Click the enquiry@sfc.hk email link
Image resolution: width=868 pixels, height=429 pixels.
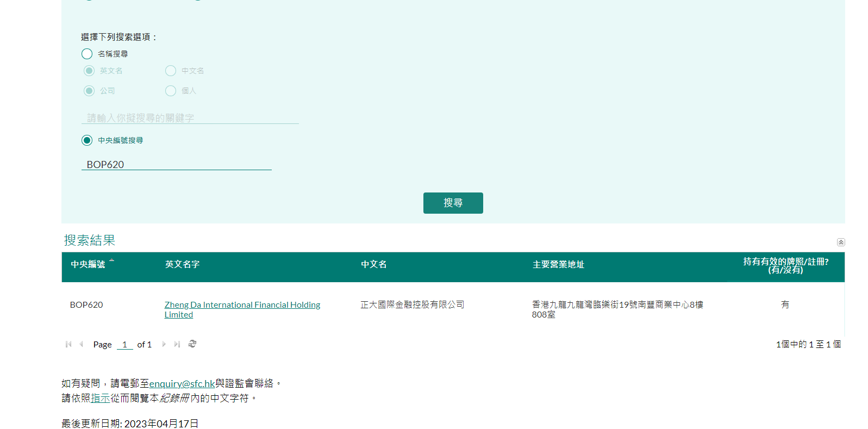click(x=182, y=383)
